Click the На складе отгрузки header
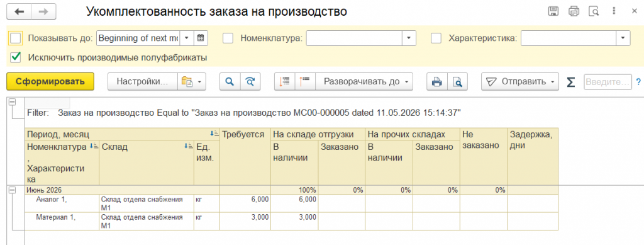This screenshot has height=245, width=644. coord(318,134)
